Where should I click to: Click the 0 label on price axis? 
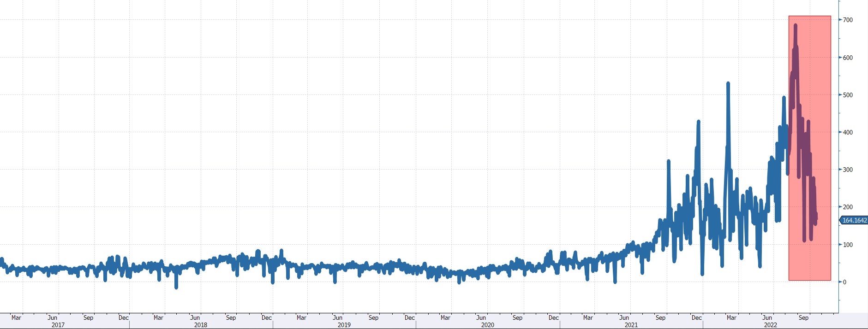click(845, 282)
